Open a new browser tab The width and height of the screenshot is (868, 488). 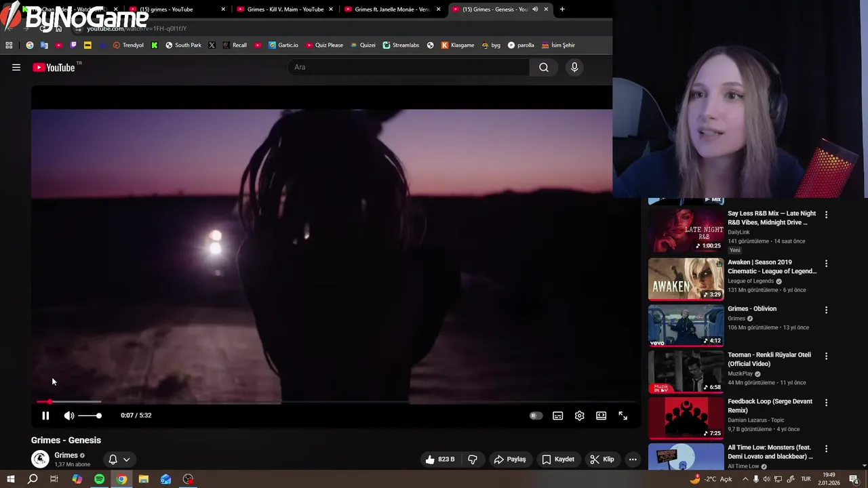click(562, 9)
